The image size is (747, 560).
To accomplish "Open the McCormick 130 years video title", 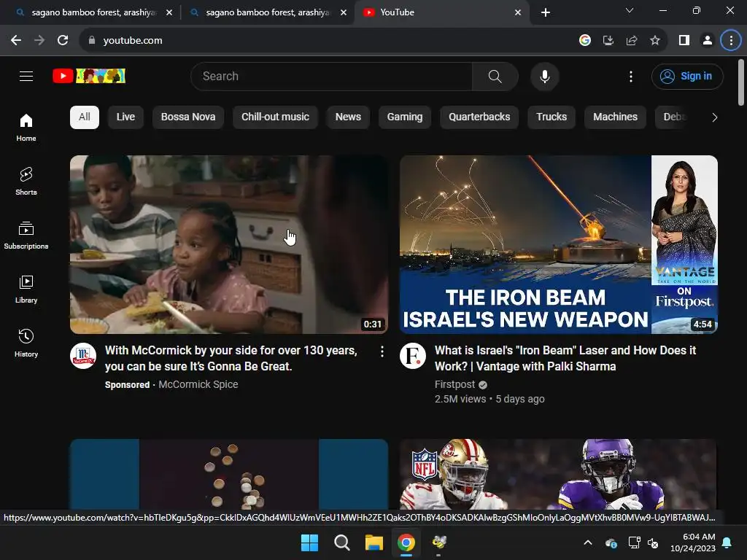I will coord(231,358).
